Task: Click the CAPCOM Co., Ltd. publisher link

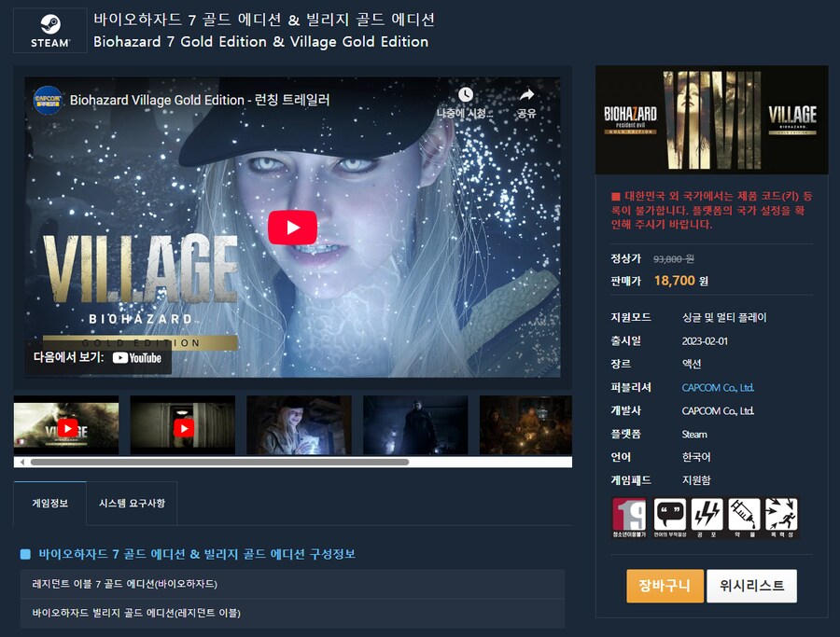Action: (x=718, y=388)
